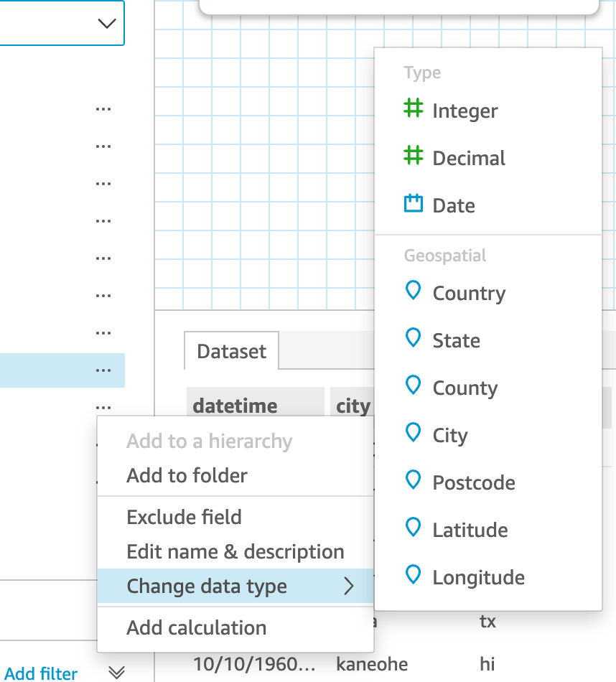Select the Integer hash icon

click(x=413, y=109)
